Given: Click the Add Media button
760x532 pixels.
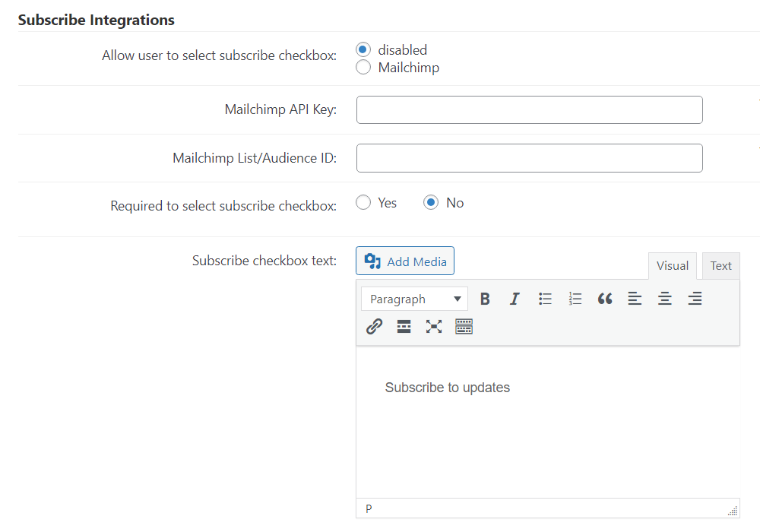Looking at the screenshot, I should 405,261.
